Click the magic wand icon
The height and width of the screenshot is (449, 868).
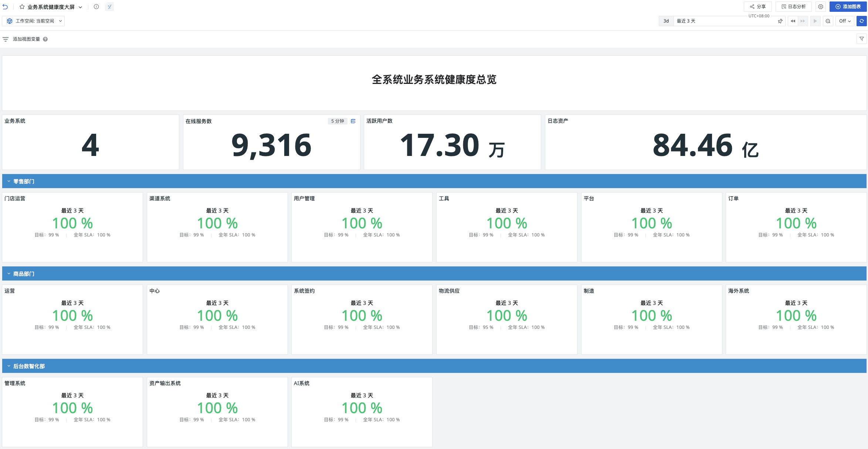[109, 7]
